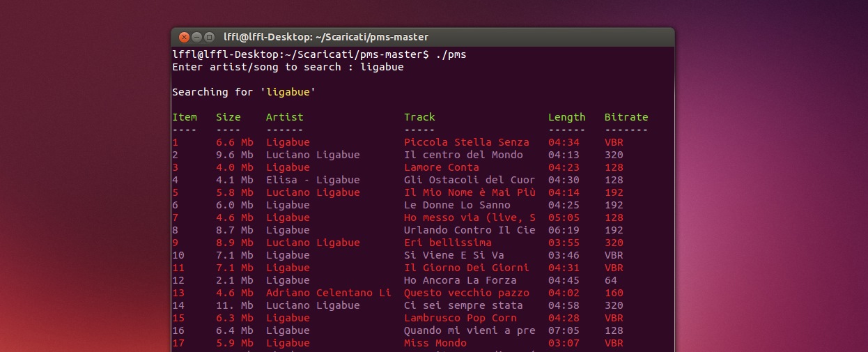
Task: Click the Bitrate column header
Action: point(626,117)
